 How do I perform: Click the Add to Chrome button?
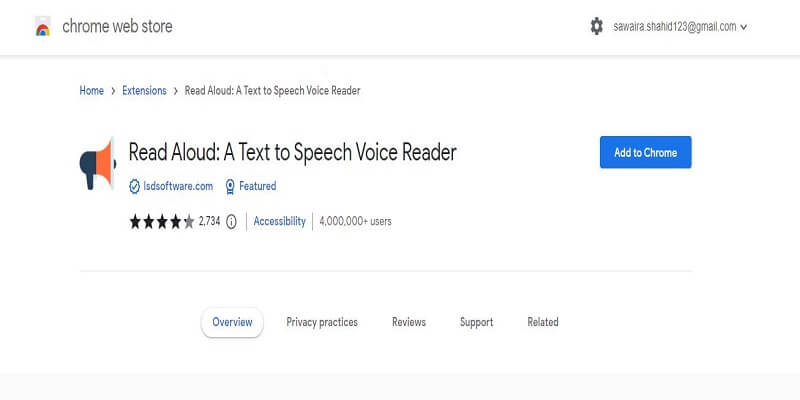[x=645, y=152]
